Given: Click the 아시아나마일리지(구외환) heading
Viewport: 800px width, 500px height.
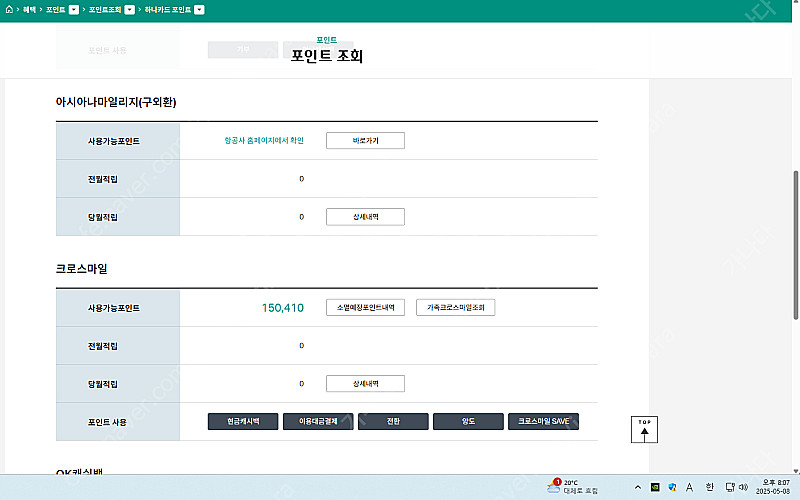Looking at the screenshot, I should 116,102.
